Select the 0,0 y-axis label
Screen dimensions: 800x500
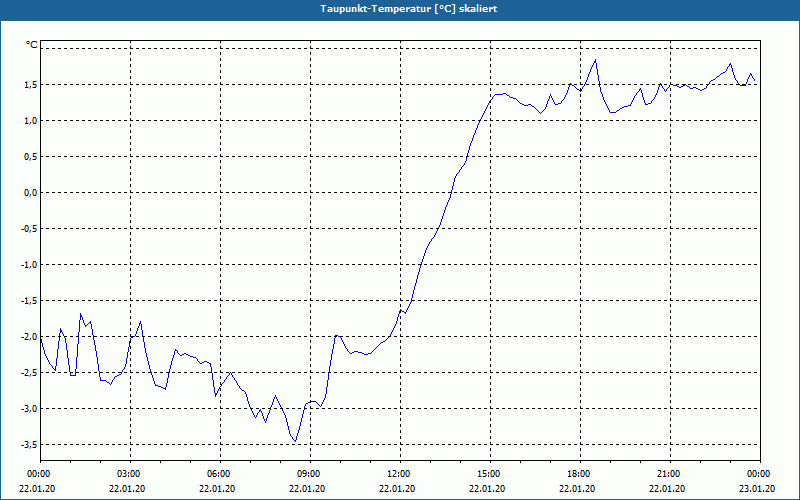click(30, 193)
